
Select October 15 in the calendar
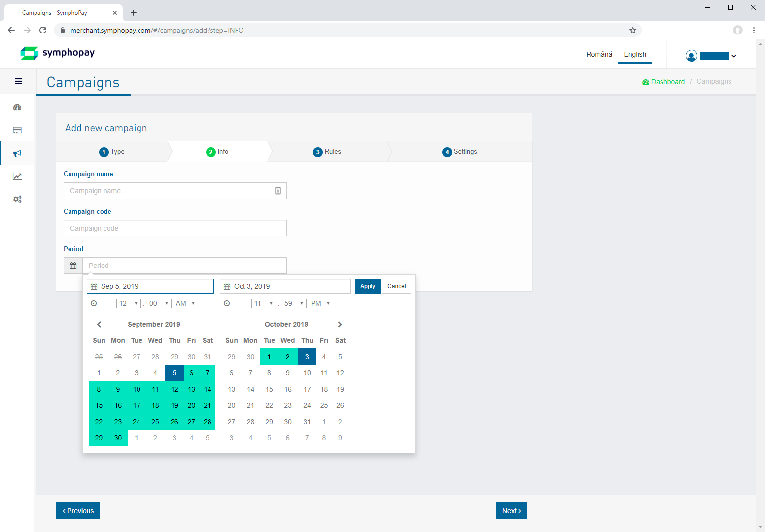click(x=269, y=389)
